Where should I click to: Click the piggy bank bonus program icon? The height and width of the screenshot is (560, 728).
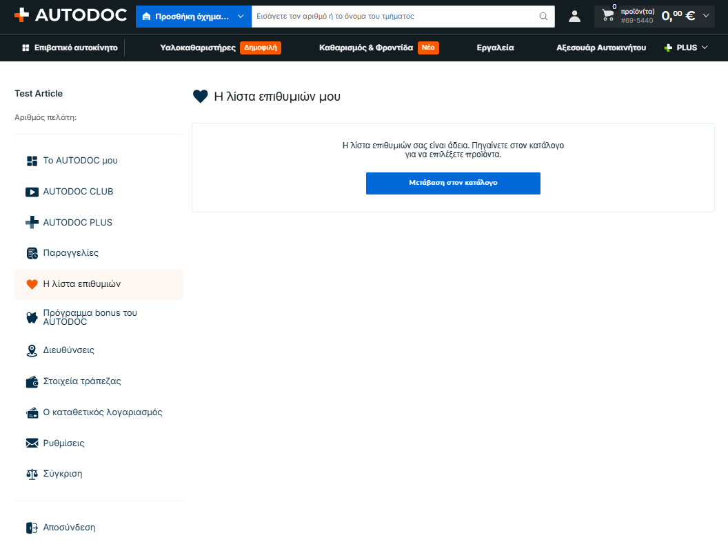(x=32, y=318)
